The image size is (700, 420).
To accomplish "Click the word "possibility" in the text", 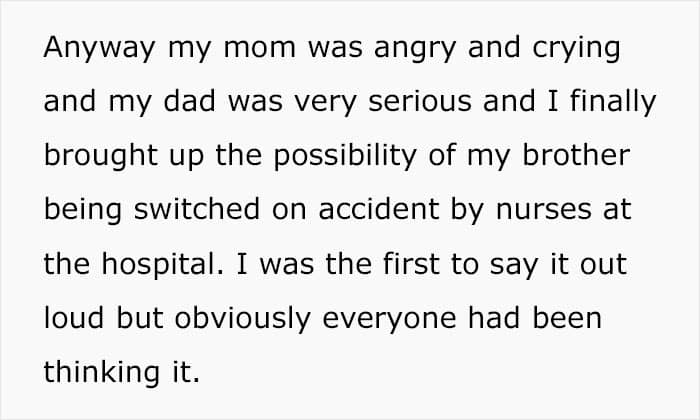I will (x=345, y=156).
